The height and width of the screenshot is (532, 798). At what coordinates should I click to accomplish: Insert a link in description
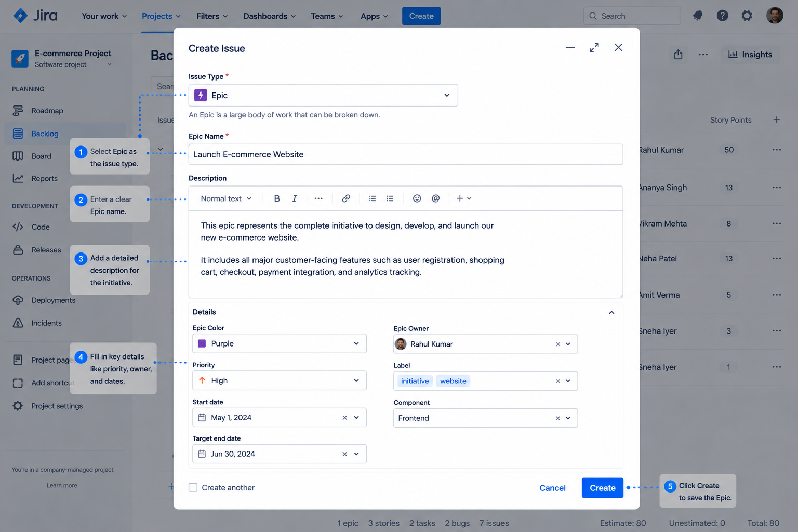346,198
